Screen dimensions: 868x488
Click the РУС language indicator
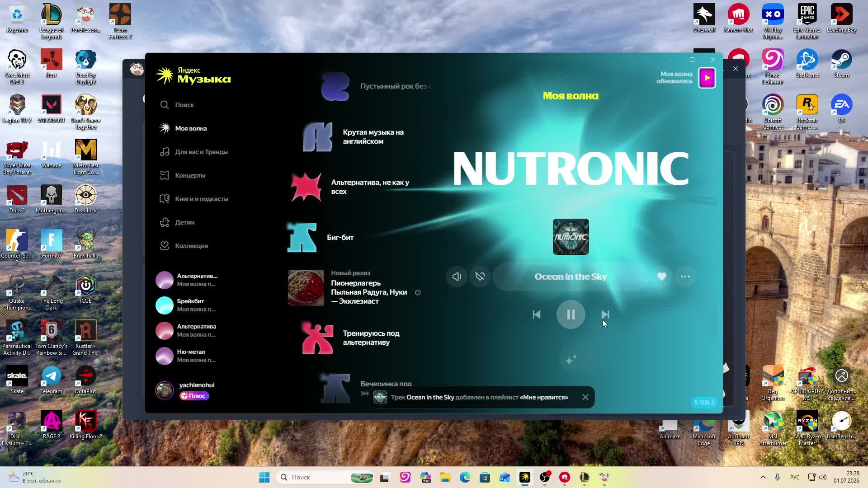click(x=794, y=477)
